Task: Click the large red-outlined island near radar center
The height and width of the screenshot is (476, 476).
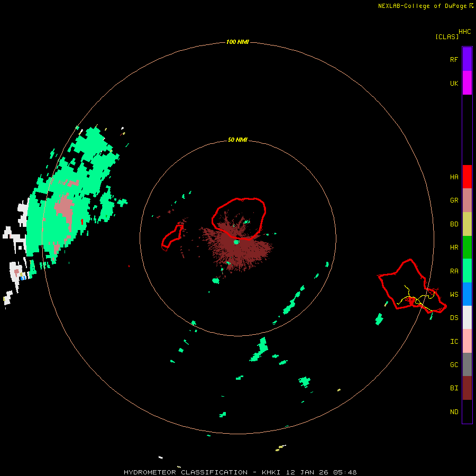Action: click(239, 218)
